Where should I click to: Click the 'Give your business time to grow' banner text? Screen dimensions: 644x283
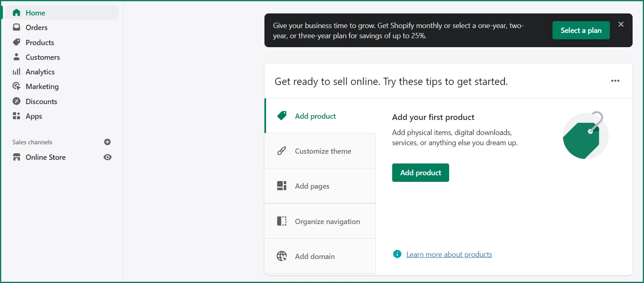click(398, 30)
